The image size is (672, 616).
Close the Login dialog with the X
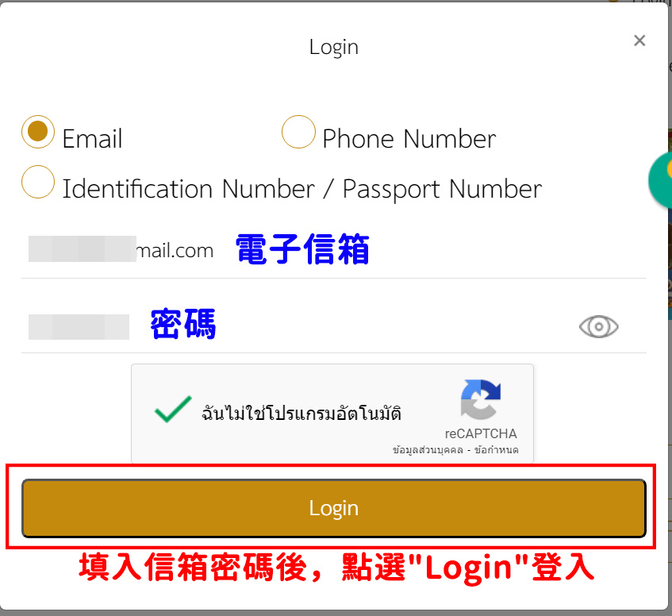pos(639,40)
